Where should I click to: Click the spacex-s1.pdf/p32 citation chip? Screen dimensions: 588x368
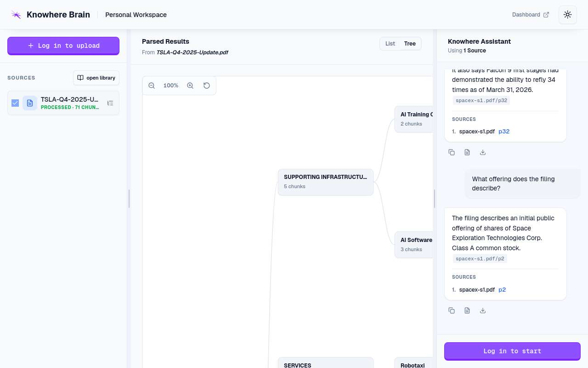tap(481, 101)
